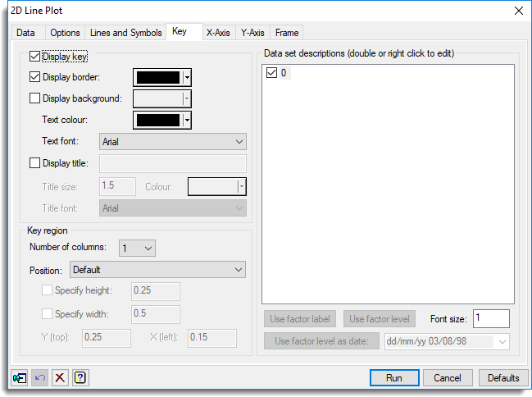
Task: Toggle the Display key checkbox
Action: (x=34, y=57)
